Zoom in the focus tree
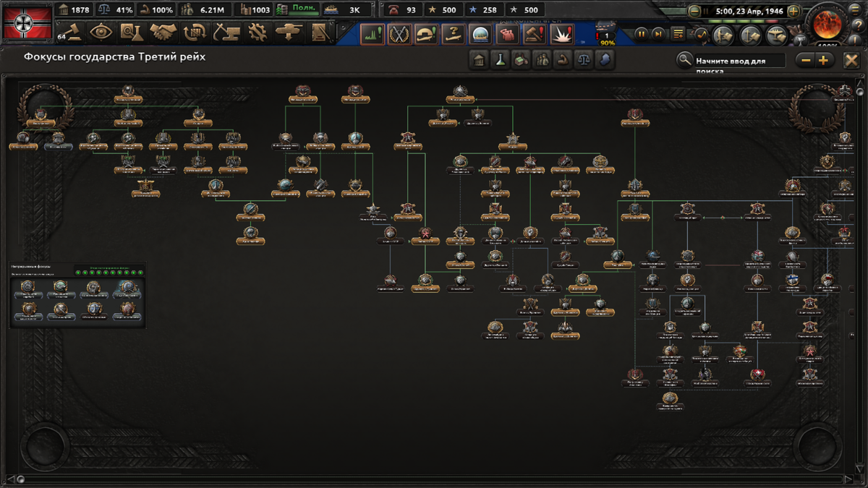The image size is (868, 488). [823, 61]
